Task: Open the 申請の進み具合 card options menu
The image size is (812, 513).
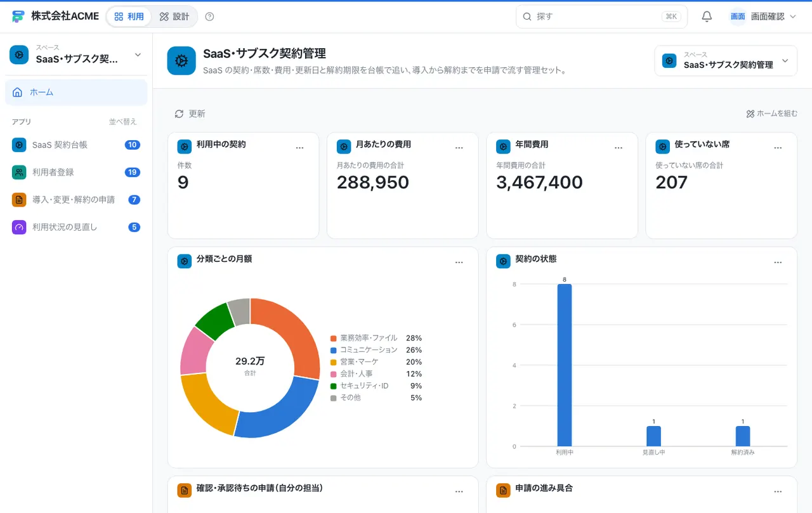Action: pyautogui.click(x=778, y=491)
